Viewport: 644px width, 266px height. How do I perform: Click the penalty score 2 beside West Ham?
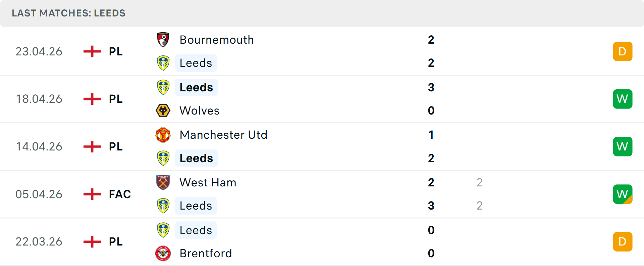point(480,182)
